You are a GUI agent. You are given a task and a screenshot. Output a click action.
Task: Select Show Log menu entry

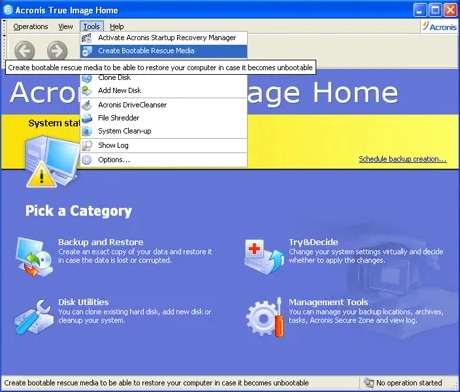click(x=164, y=145)
